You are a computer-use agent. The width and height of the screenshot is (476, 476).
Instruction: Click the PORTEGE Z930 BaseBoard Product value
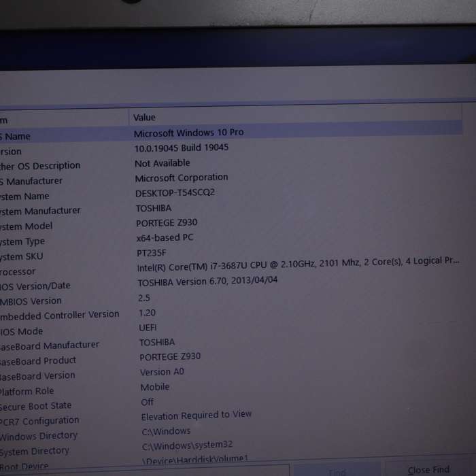(x=170, y=357)
